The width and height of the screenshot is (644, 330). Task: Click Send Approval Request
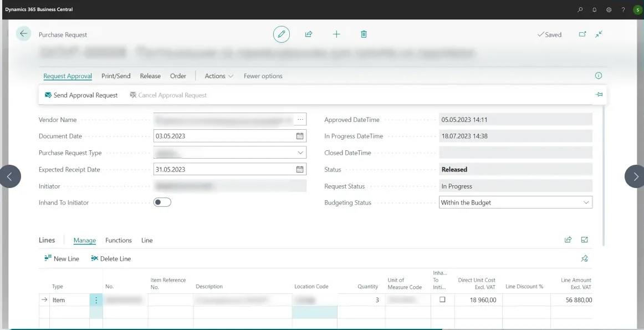(x=81, y=95)
